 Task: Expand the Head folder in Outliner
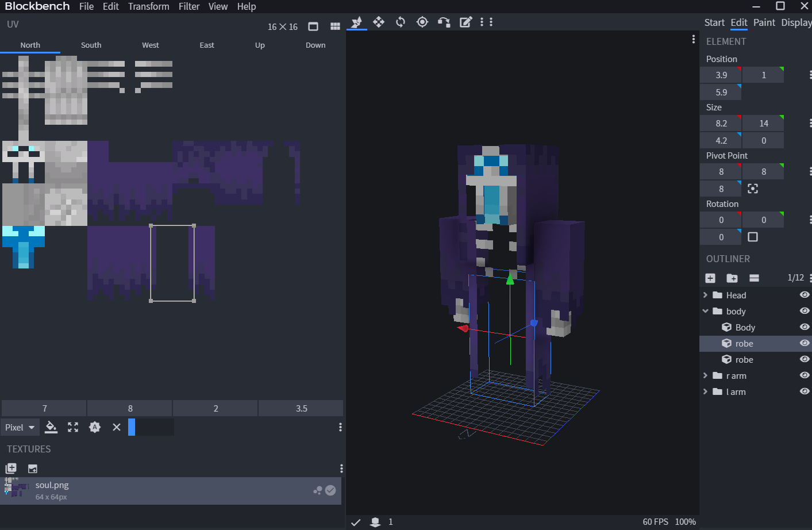click(706, 295)
